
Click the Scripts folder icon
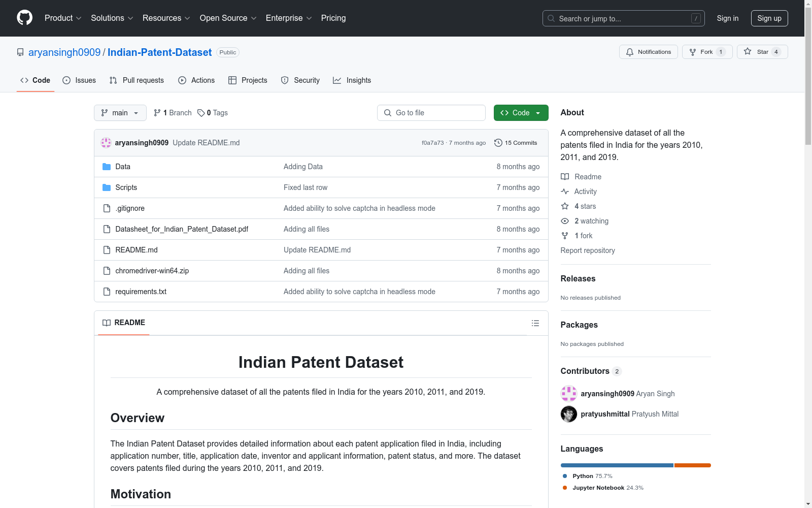[107, 187]
